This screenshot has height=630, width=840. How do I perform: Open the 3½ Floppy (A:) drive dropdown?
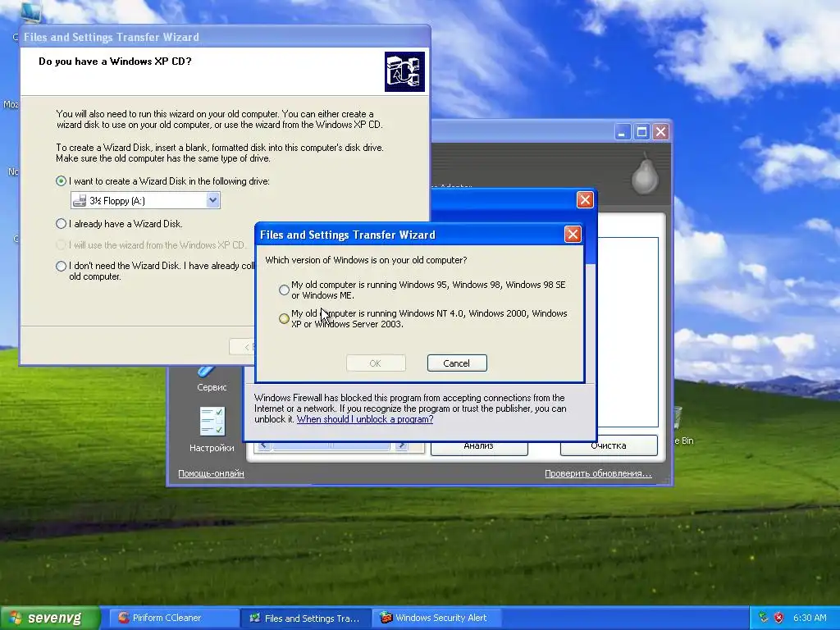coord(212,200)
